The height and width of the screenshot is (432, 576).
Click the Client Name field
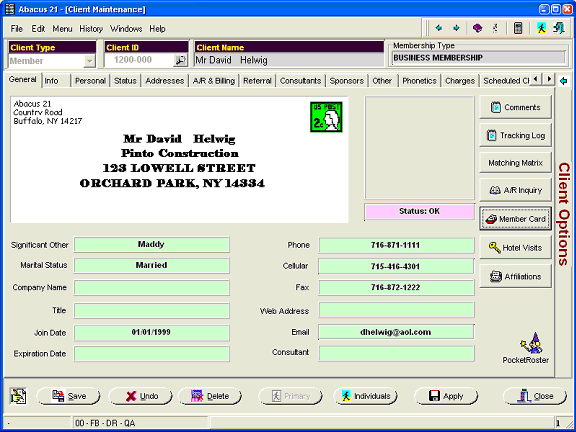289,60
